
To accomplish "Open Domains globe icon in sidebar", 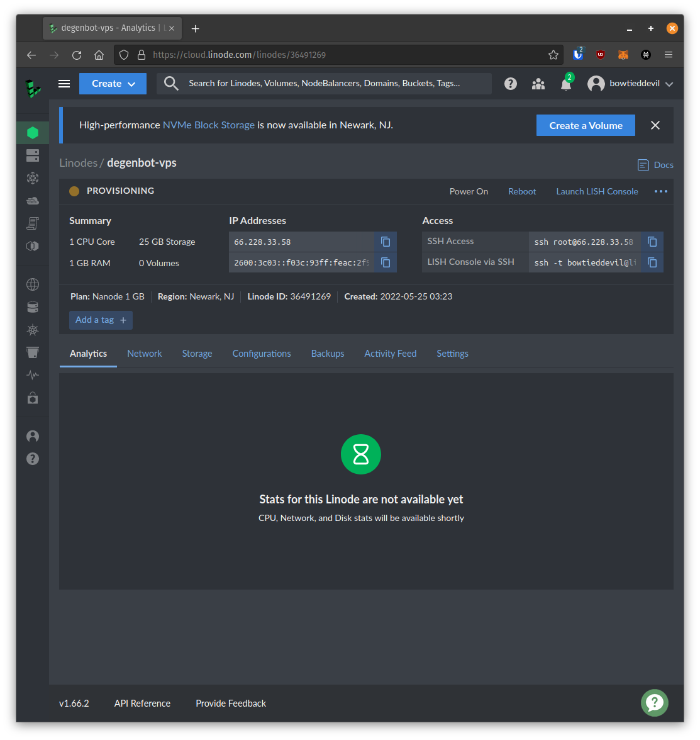I will click(33, 284).
